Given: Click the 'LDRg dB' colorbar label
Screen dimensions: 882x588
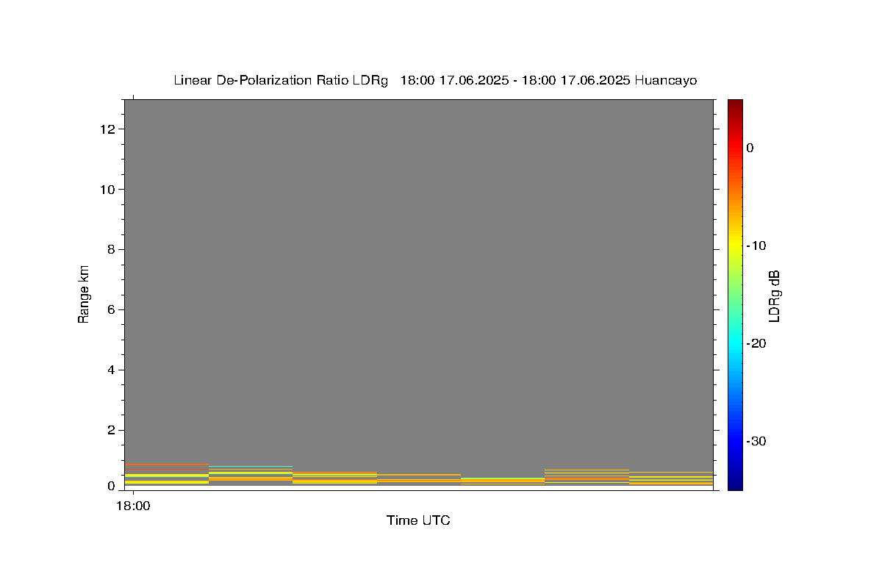Looking at the screenshot, I should click(773, 295).
